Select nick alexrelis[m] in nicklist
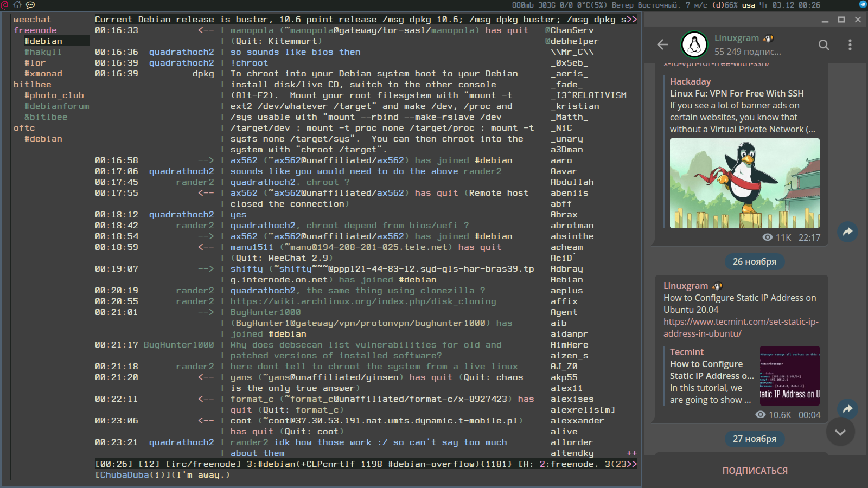 click(x=583, y=410)
